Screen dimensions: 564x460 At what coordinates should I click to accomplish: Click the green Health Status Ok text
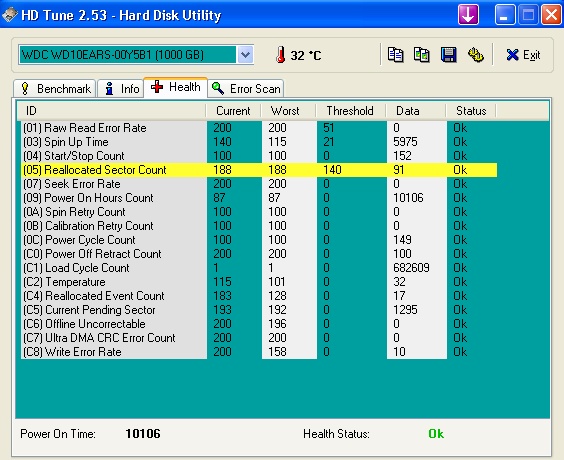[436, 434]
